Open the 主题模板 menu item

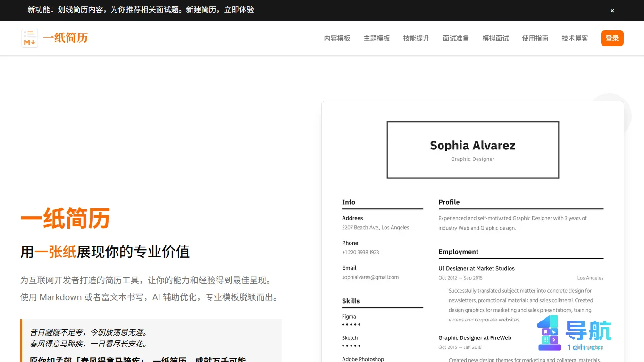(376, 38)
